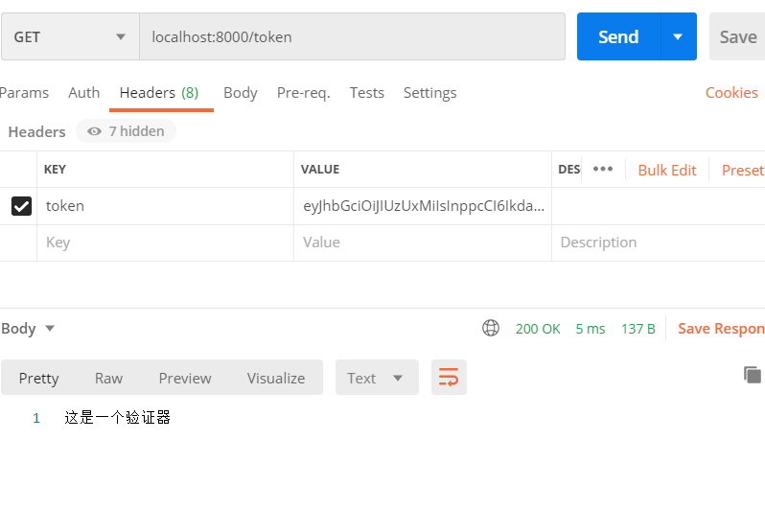Open the headers table three-dot options
Image resolution: width=765 pixels, height=532 pixels.
point(603,169)
